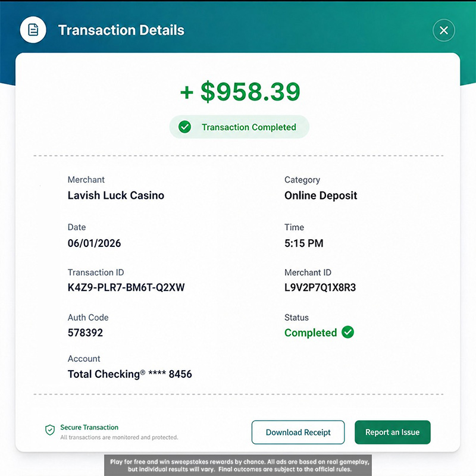Image resolution: width=476 pixels, height=476 pixels.
Task: Select the +$958.39 amount text
Action: (240, 92)
